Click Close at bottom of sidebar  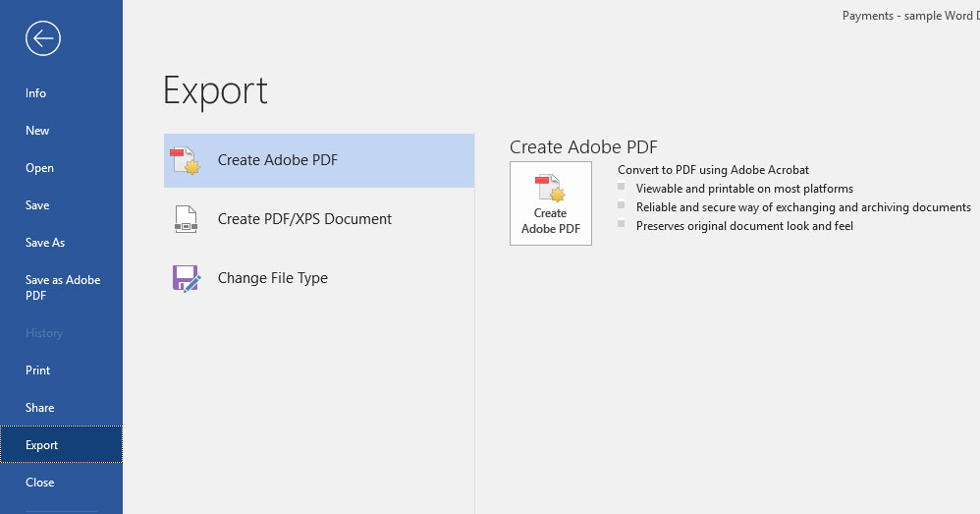coord(40,483)
